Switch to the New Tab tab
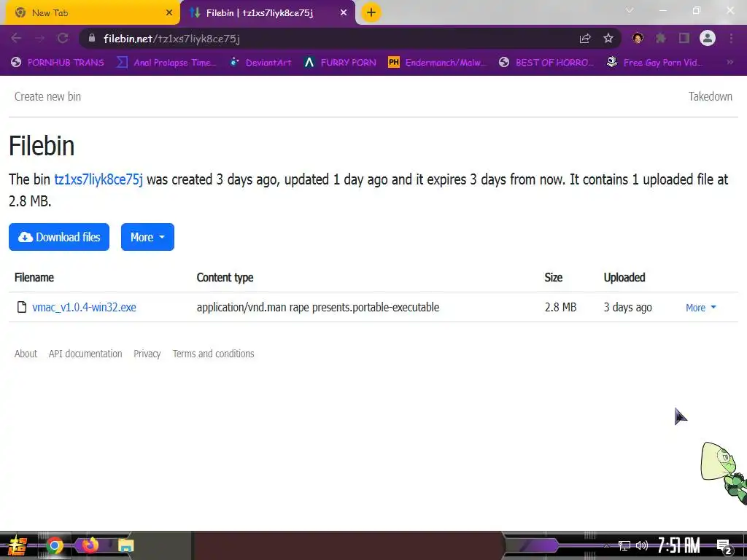 click(90, 13)
